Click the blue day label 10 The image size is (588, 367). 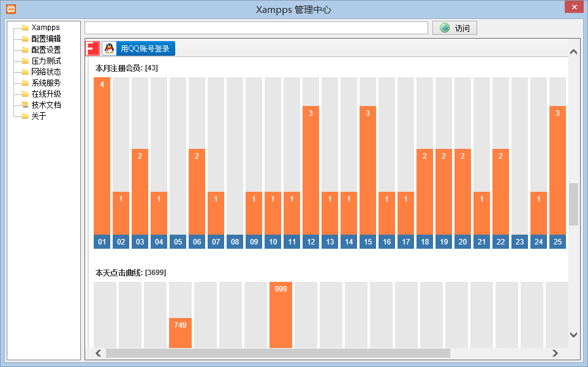[273, 241]
